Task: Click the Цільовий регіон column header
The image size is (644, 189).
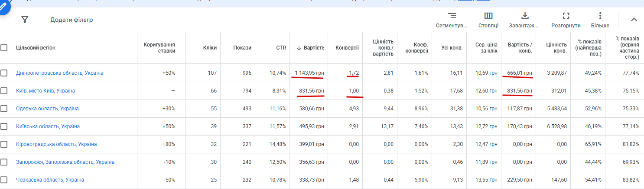Action: pos(36,48)
